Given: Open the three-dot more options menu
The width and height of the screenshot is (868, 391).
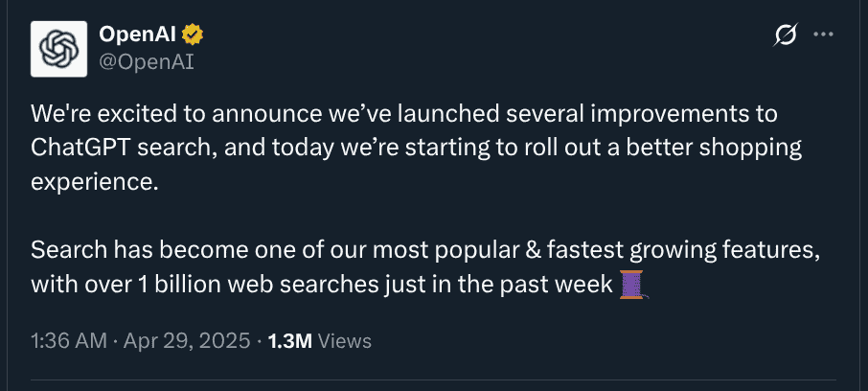Looking at the screenshot, I should (823, 34).
